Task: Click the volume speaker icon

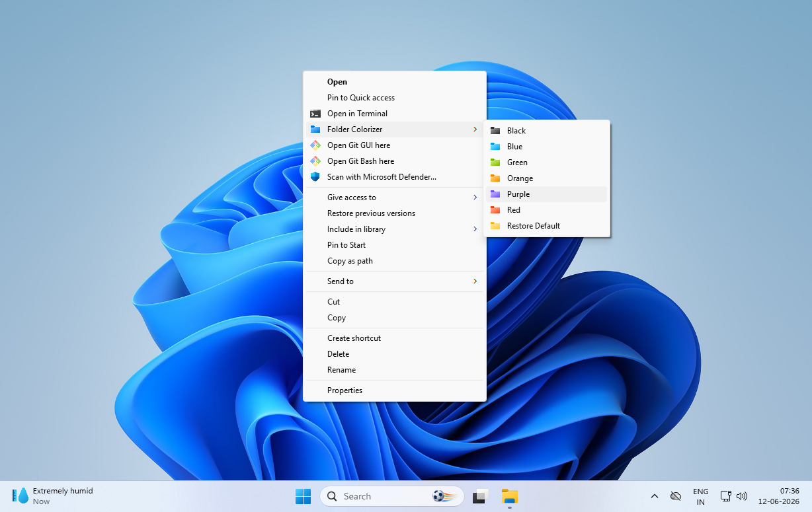Action: tap(742, 496)
